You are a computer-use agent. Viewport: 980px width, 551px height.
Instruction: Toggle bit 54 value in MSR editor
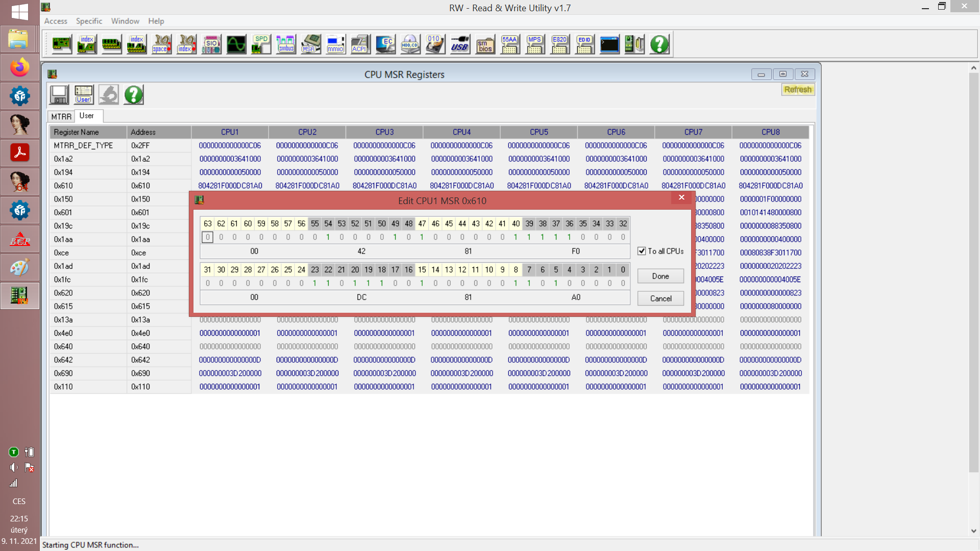point(328,237)
